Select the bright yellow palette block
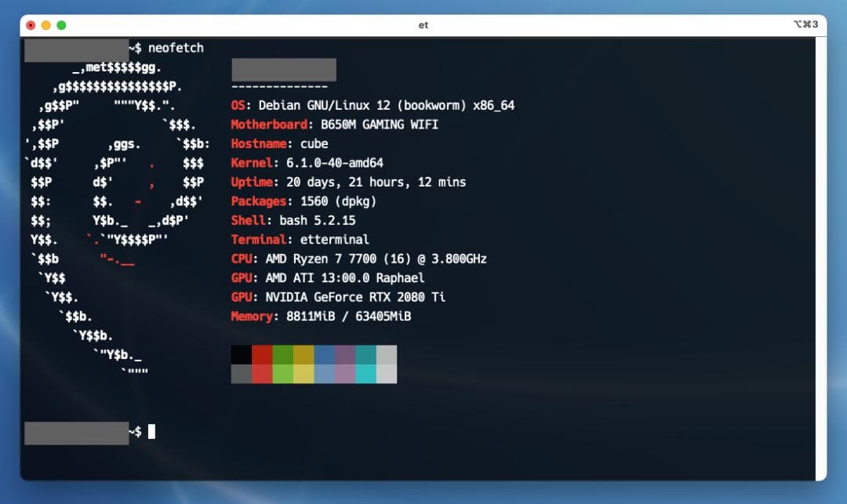 point(304,374)
